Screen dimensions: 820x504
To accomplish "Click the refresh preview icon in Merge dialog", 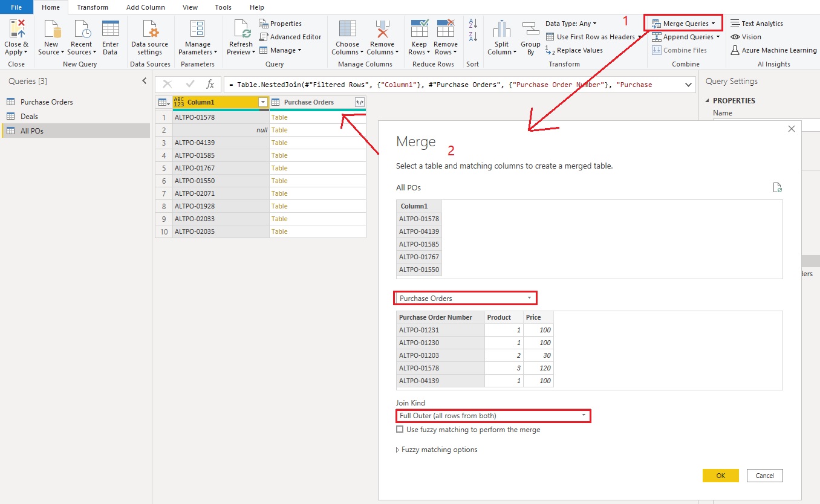I will (778, 188).
